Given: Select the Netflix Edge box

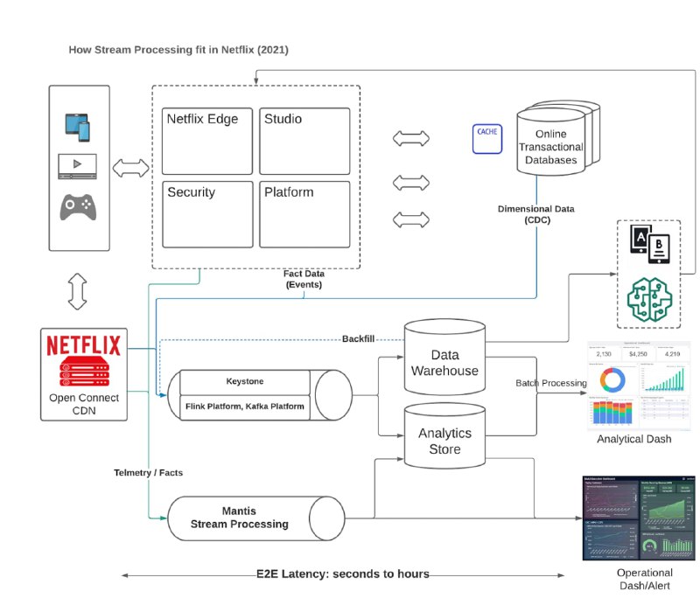Looking at the screenshot, I should coord(207,141).
